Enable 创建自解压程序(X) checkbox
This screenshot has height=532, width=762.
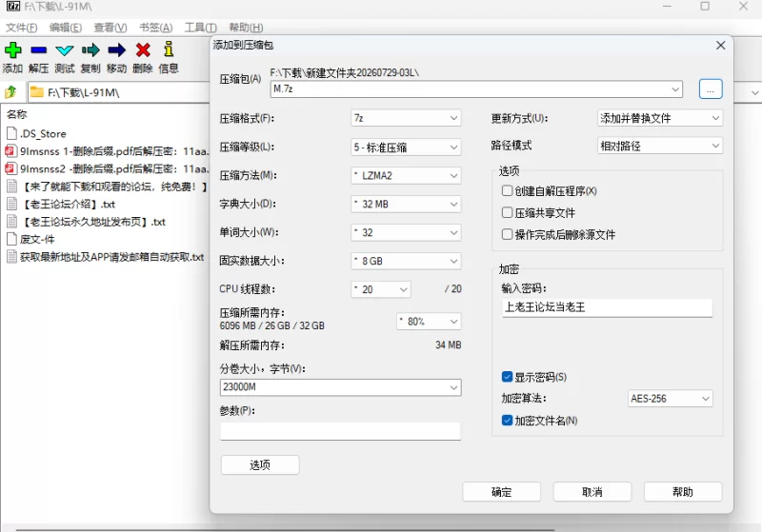507,190
